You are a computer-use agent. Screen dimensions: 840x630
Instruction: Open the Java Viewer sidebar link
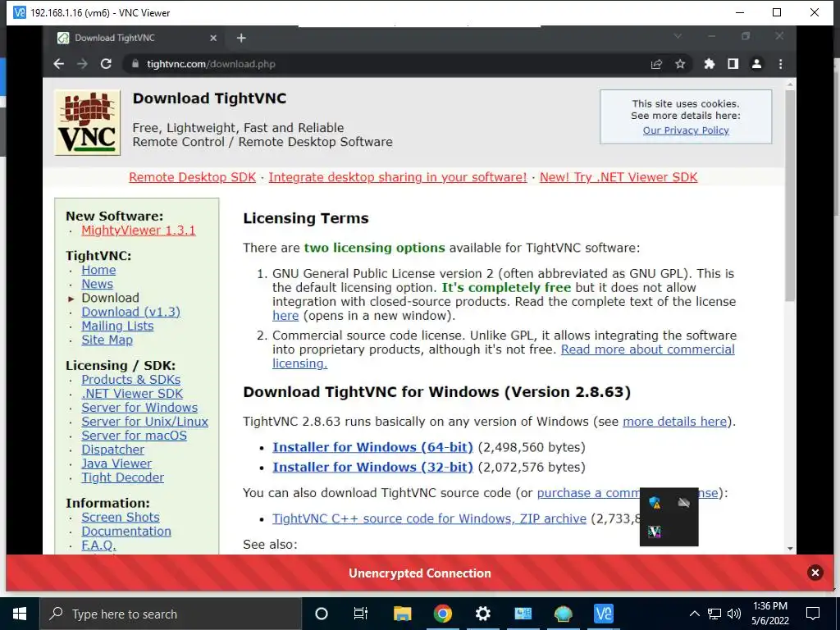click(116, 463)
